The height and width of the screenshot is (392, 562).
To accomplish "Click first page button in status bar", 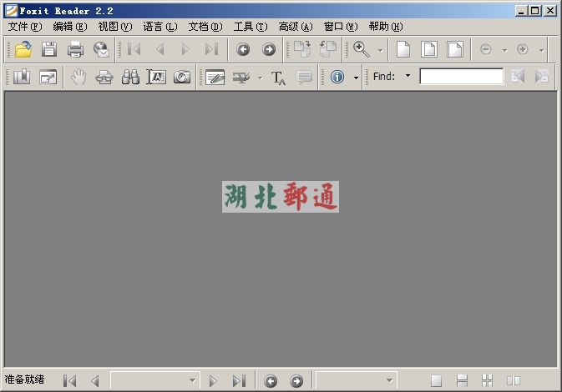I will click(x=69, y=380).
